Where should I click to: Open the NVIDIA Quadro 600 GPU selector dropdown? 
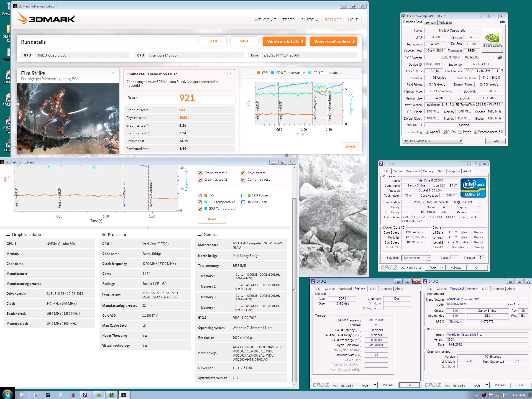point(433,141)
